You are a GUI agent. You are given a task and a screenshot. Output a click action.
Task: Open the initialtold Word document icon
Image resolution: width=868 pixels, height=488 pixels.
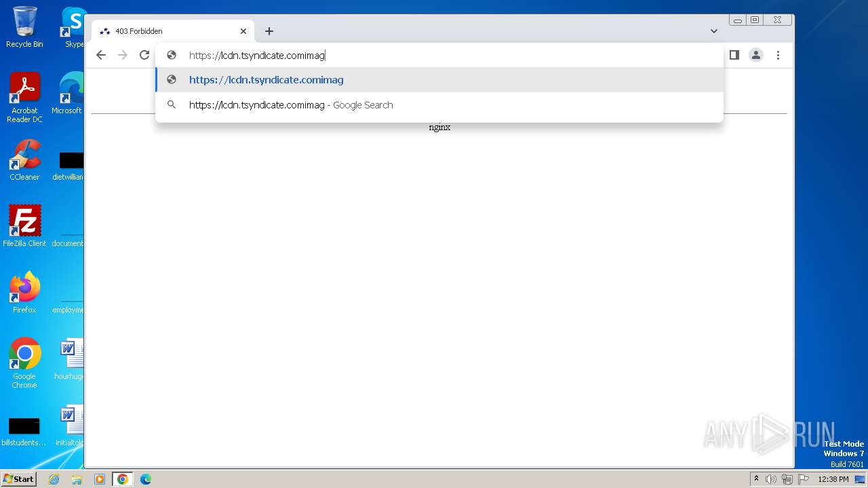click(71, 426)
